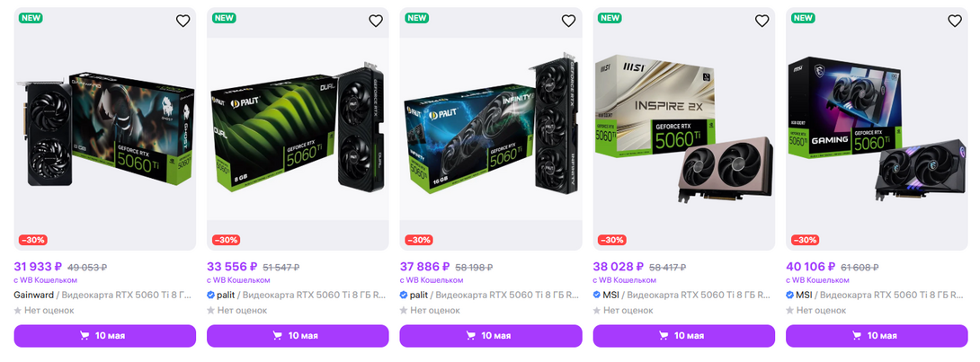Click verified badge next to palit at 33 556 ₽
This screenshot has height=362, width=980.
point(210,296)
